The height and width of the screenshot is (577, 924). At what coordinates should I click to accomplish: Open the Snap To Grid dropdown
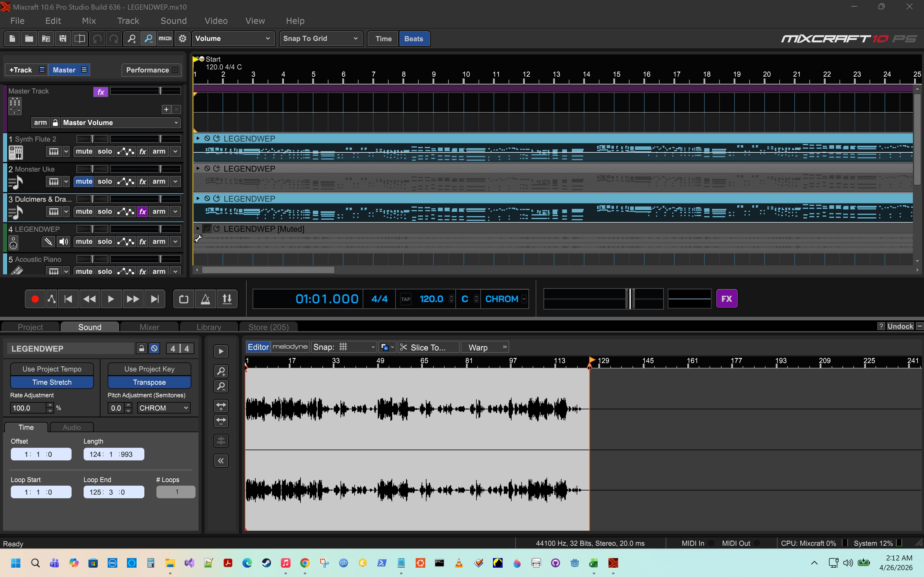click(320, 38)
